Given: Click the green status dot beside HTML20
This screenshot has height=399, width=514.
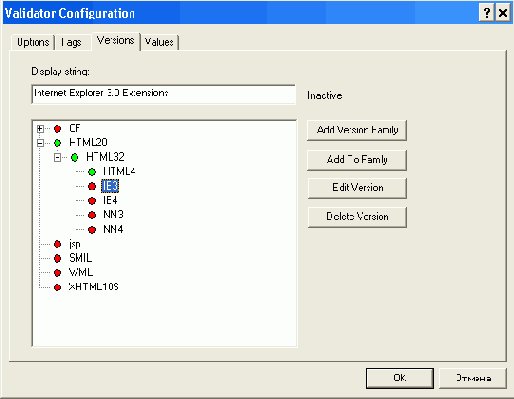Looking at the screenshot, I should pyautogui.click(x=58, y=143).
